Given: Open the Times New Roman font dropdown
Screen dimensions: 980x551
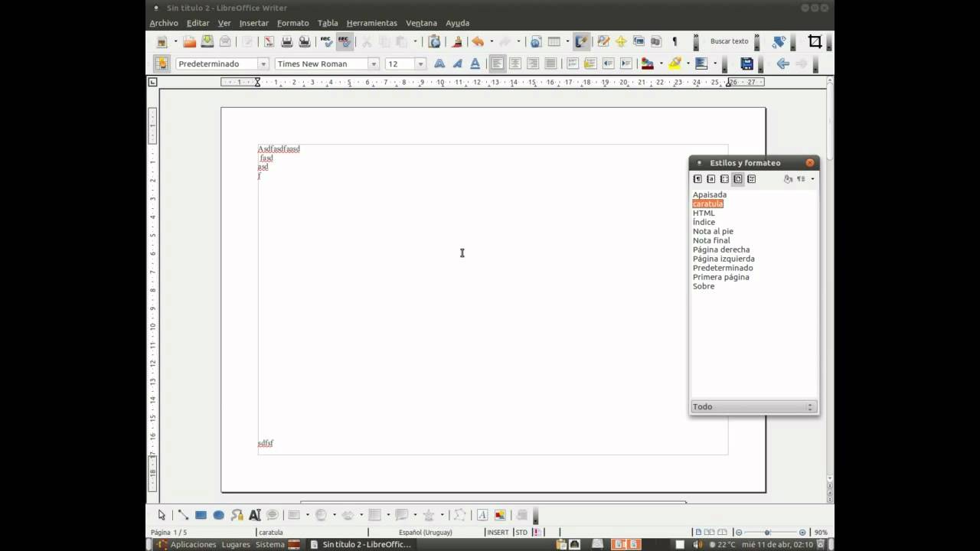Looking at the screenshot, I should click(374, 64).
